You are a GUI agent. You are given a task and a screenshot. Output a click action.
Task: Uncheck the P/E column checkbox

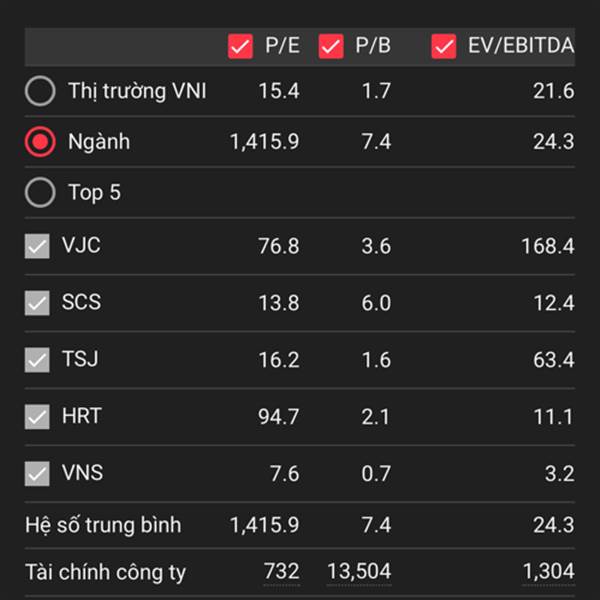click(240, 46)
